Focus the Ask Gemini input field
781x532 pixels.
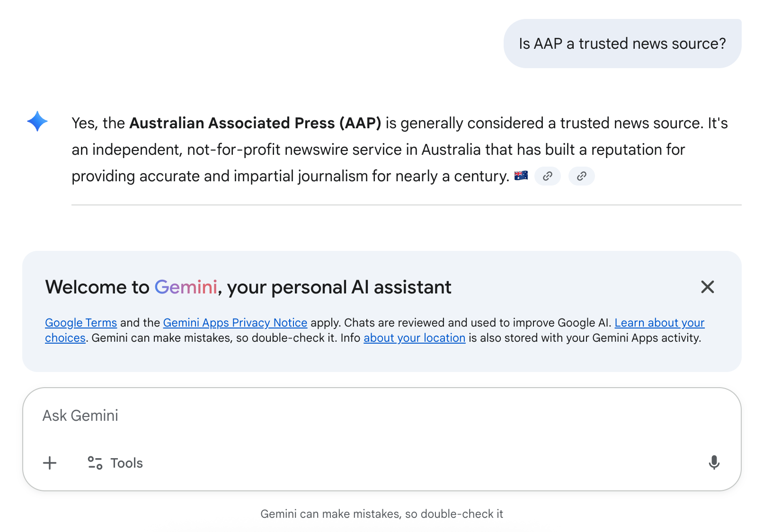click(x=382, y=416)
